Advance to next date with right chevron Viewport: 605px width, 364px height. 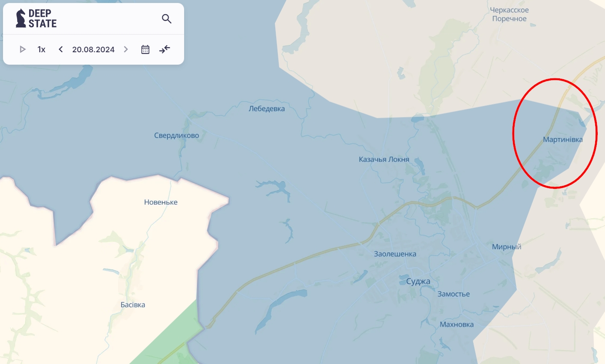point(126,49)
